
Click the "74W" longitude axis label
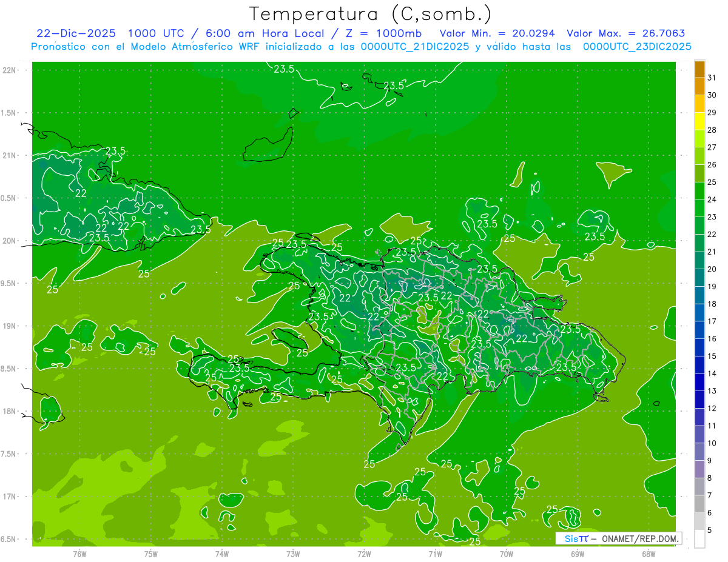222,554
